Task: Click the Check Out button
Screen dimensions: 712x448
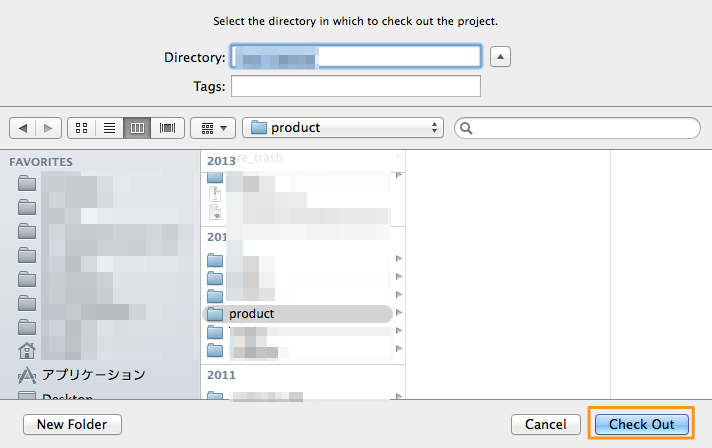Action: tap(641, 425)
